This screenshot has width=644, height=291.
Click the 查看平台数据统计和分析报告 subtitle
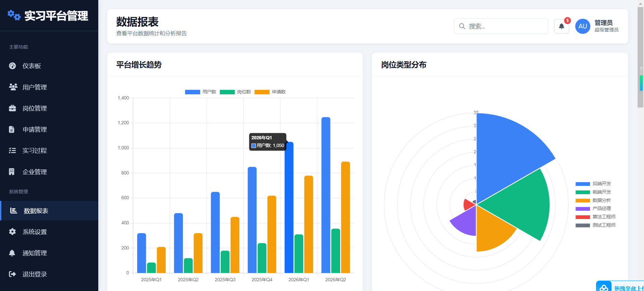pos(151,33)
